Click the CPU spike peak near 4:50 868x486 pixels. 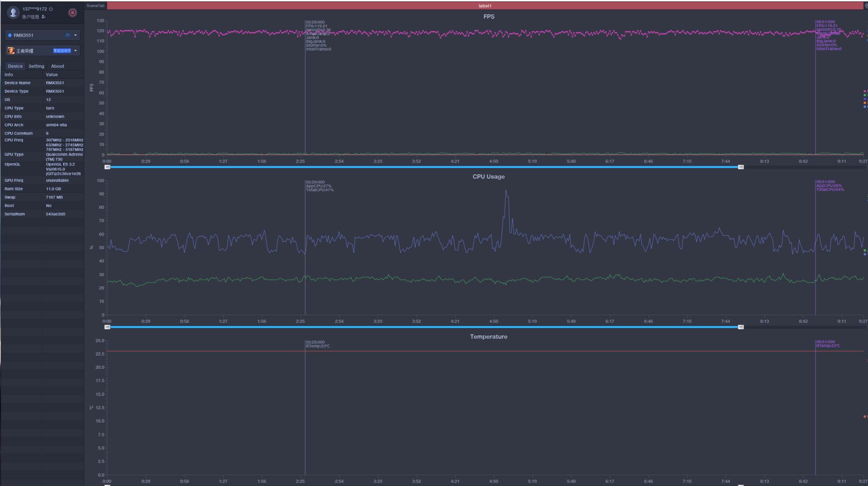click(506, 191)
